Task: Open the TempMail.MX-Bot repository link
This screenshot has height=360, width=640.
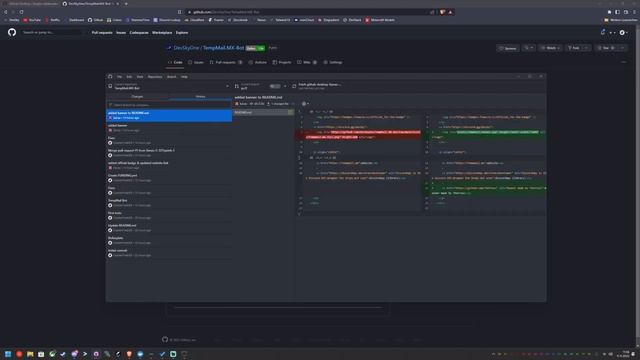Action: [x=223, y=48]
